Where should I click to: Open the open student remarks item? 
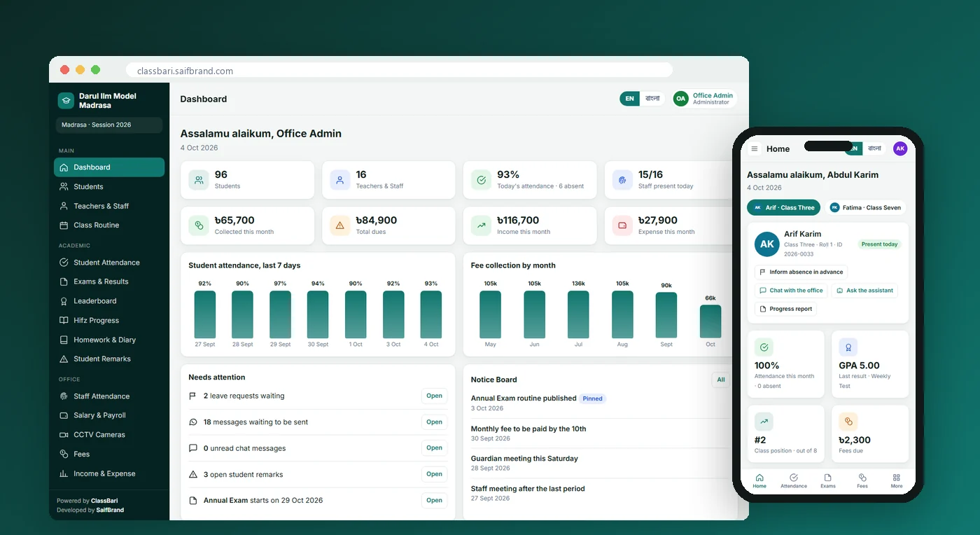(434, 475)
